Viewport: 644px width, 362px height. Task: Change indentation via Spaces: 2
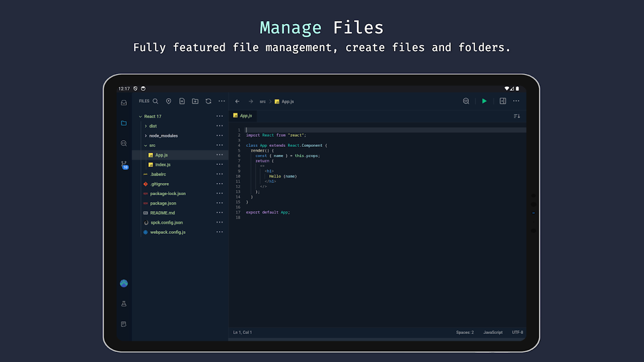coord(465,332)
